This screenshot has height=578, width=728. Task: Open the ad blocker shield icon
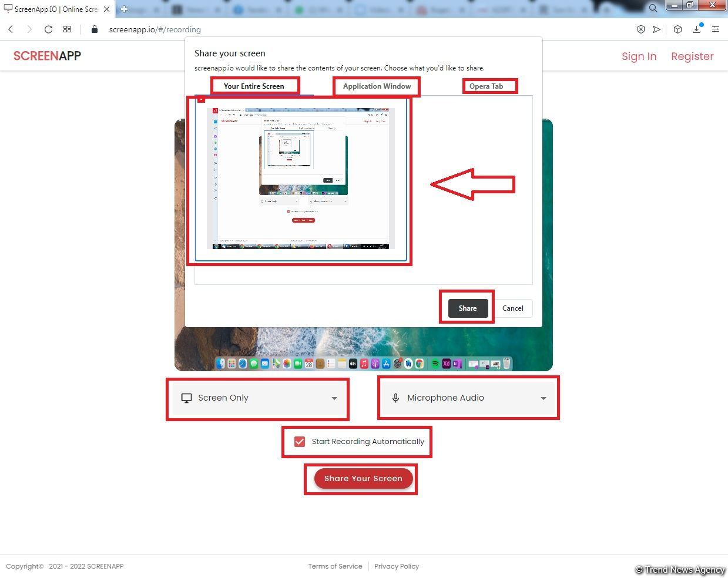(x=641, y=29)
